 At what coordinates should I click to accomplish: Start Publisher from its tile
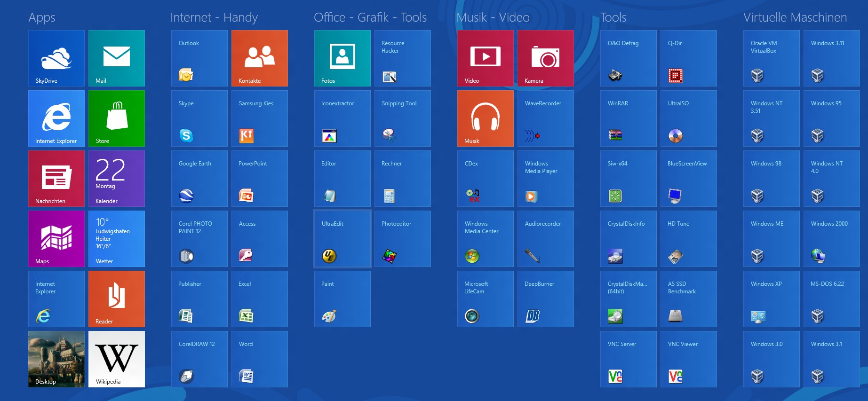[199, 299]
